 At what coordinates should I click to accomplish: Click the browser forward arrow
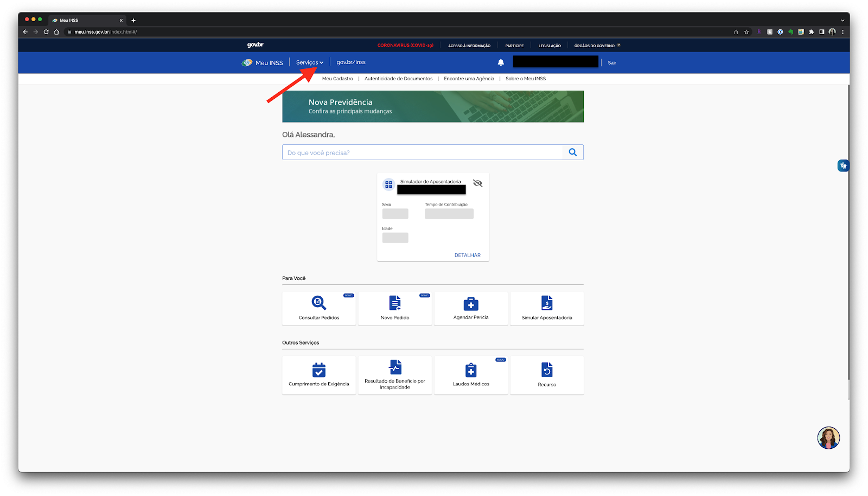tap(36, 32)
